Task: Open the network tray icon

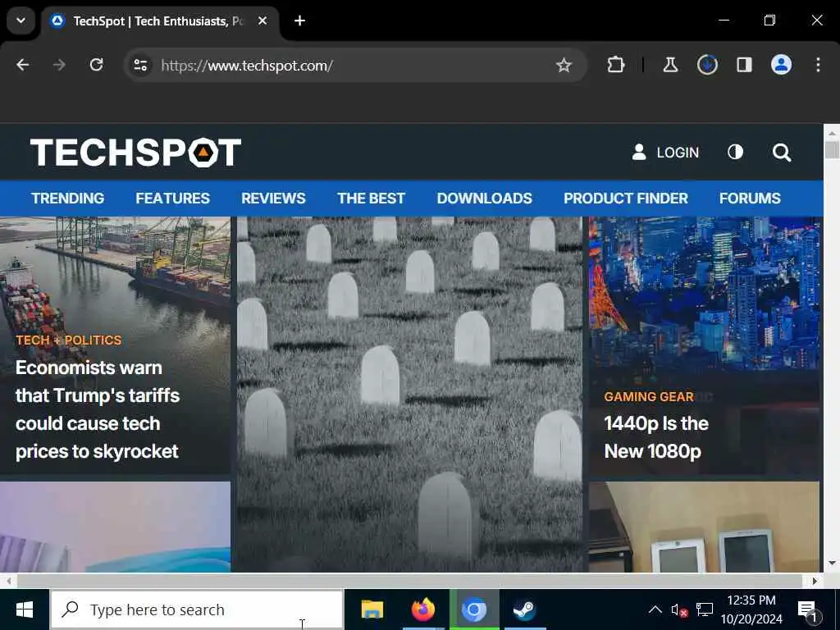Action: 705,609
